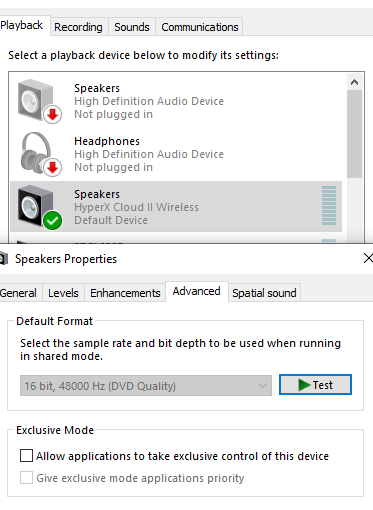Viewport: 373px width, 510px height.
Task: Test the default format sound
Action: pyautogui.click(x=315, y=385)
